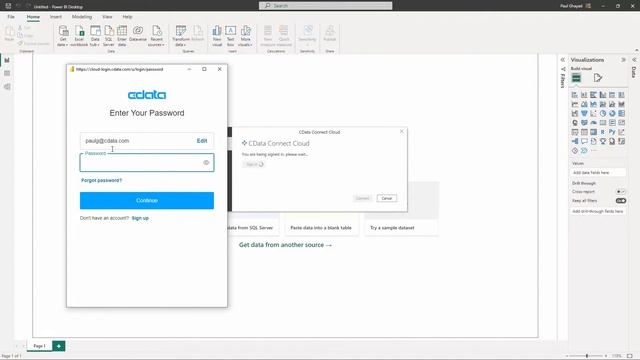
Task: Choose the R script visual
Action: click(x=603, y=132)
